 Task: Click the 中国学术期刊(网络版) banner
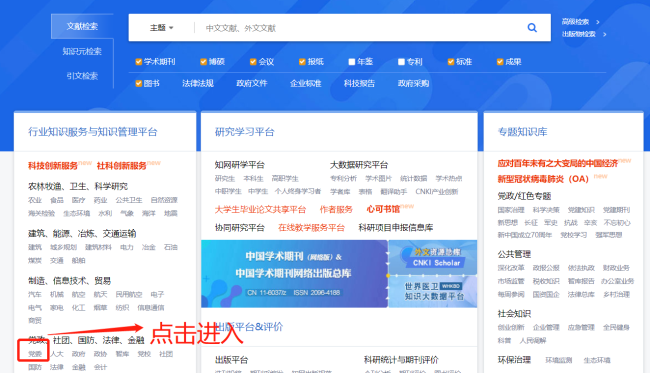tap(294, 274)
